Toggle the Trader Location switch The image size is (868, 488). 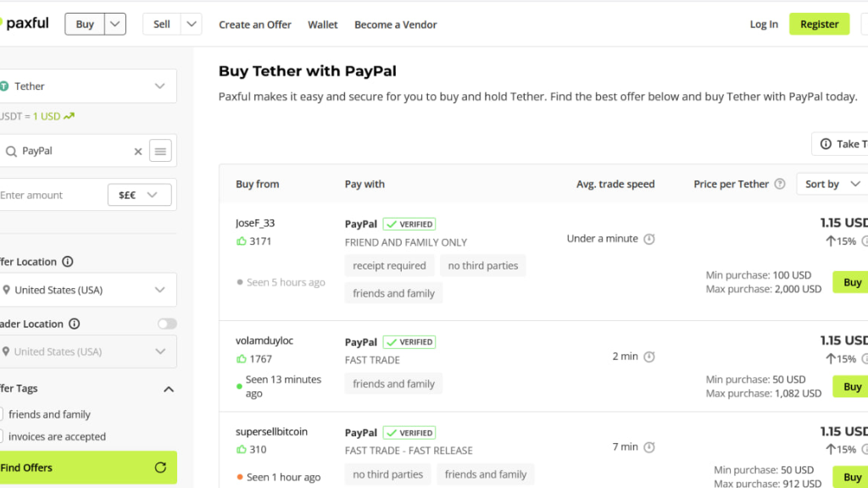167,324
